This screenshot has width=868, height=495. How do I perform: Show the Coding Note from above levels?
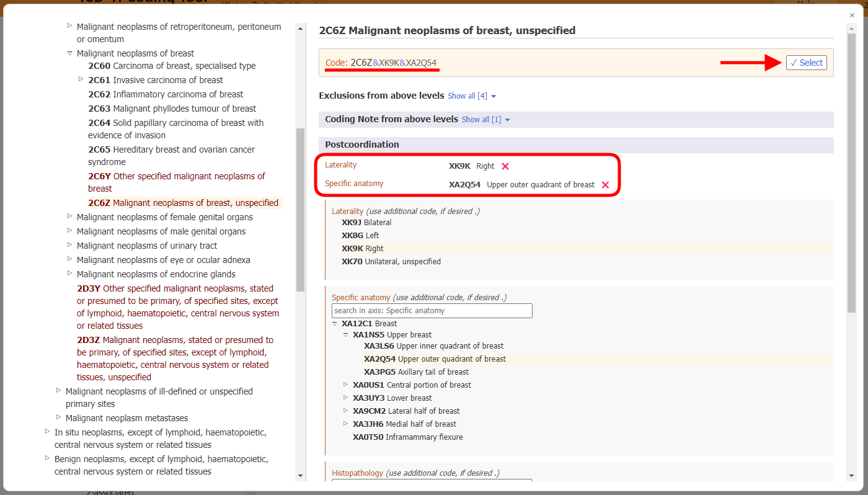[x=482, y=119]
